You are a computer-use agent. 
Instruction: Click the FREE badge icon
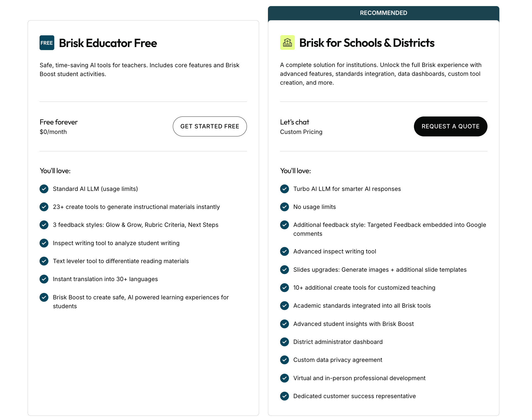pyautogui.click(x=46, y=43)
